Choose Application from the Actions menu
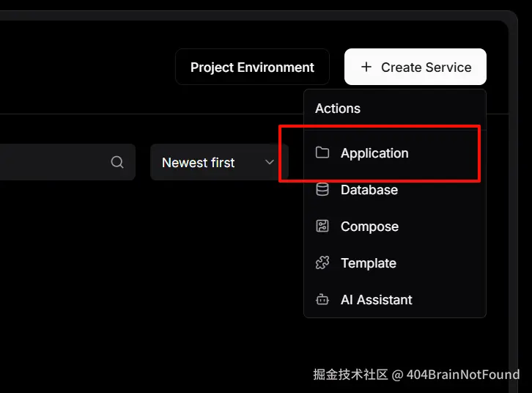The width and height of the screenshot is (532, 393). (374, 153)
